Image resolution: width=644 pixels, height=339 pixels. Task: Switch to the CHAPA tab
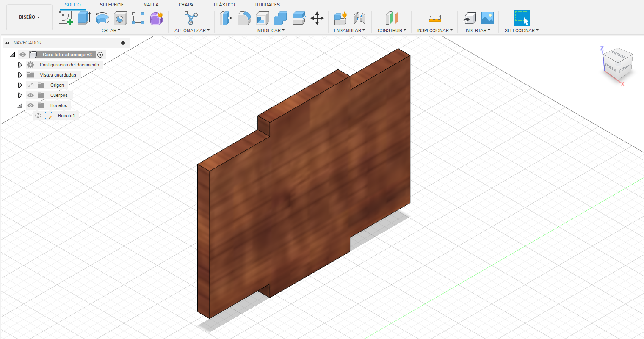pos(186,5)
